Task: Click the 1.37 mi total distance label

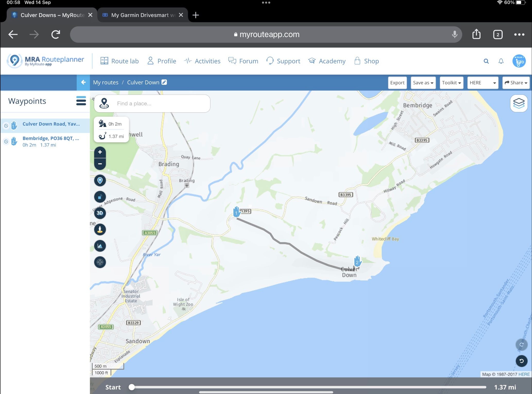Action: pos(505,387)
